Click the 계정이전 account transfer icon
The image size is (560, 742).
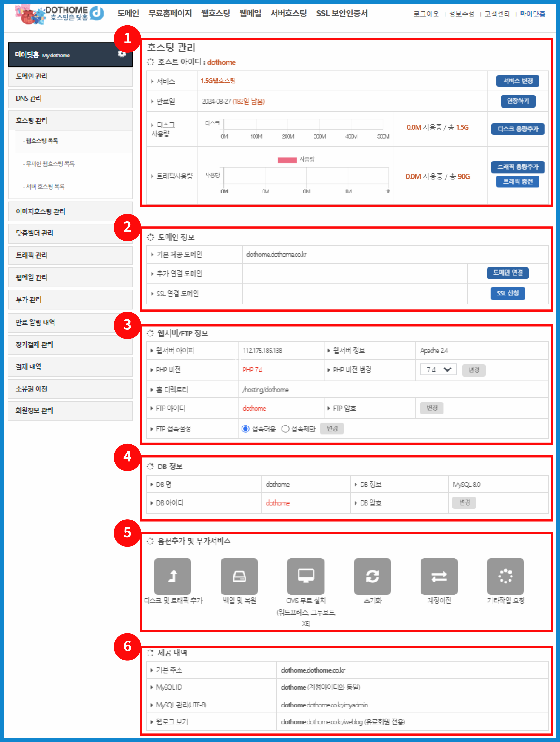(x=439, y=576)
